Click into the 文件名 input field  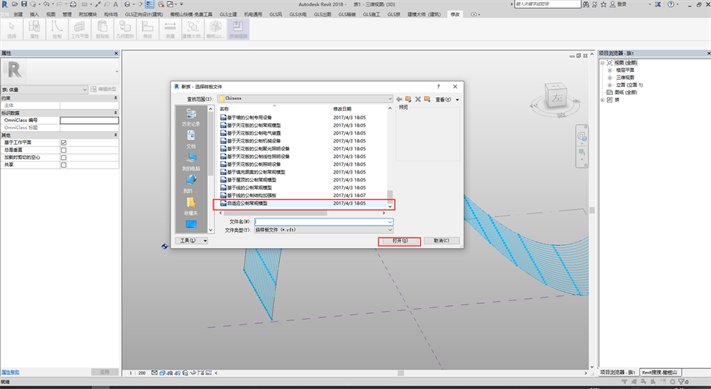click(320, 222)
